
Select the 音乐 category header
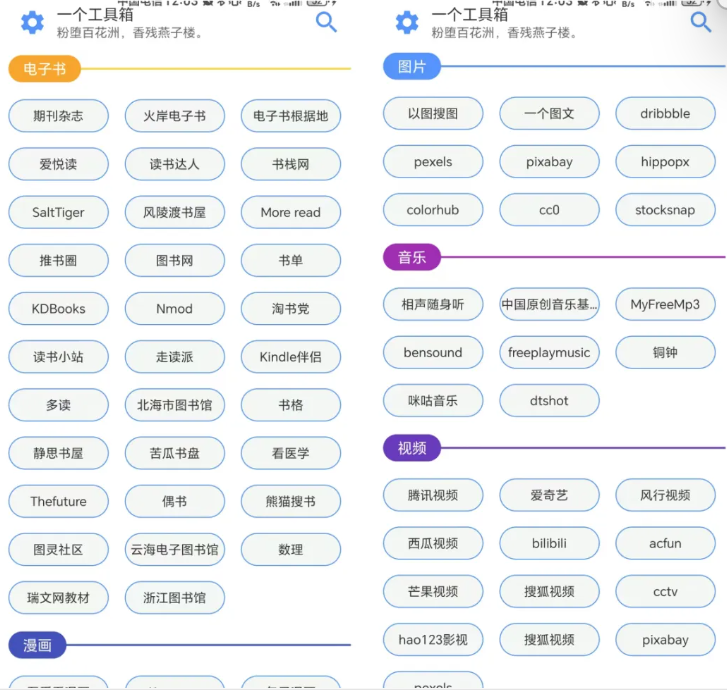[412, 257]
